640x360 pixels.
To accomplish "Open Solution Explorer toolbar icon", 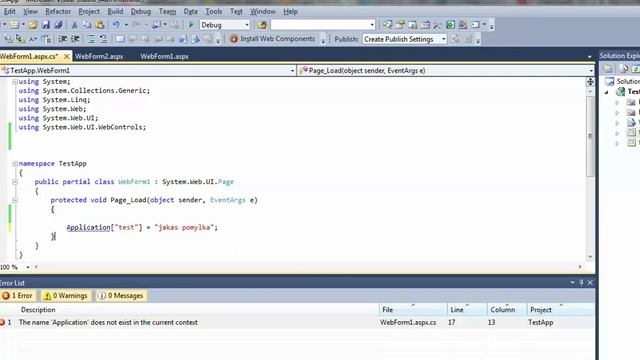I will (387, 25).
